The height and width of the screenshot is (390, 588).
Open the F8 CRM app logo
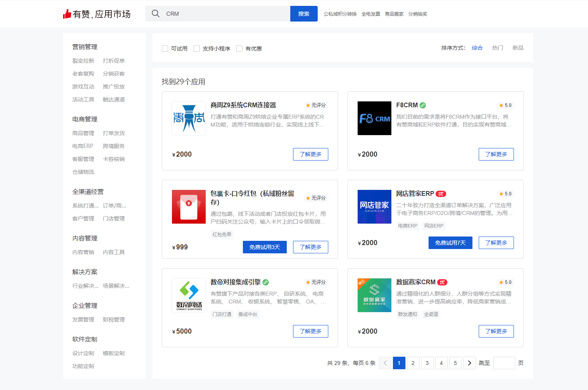[375, 118]
